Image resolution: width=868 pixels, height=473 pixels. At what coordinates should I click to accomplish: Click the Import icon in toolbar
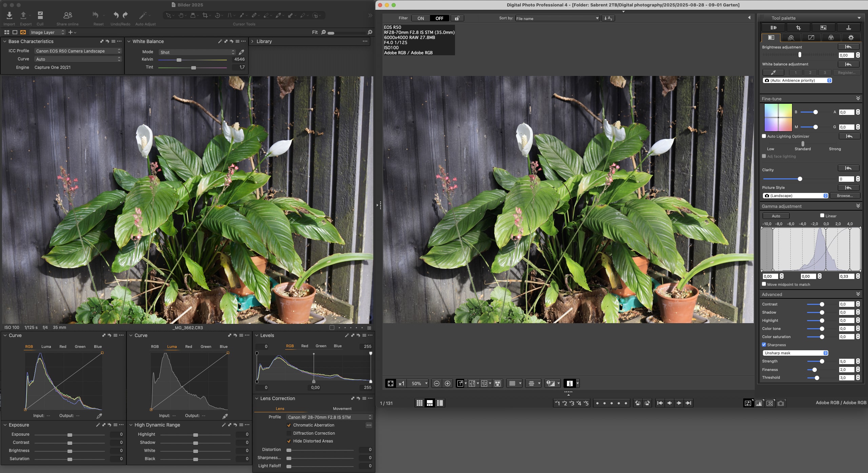[9, 15]
